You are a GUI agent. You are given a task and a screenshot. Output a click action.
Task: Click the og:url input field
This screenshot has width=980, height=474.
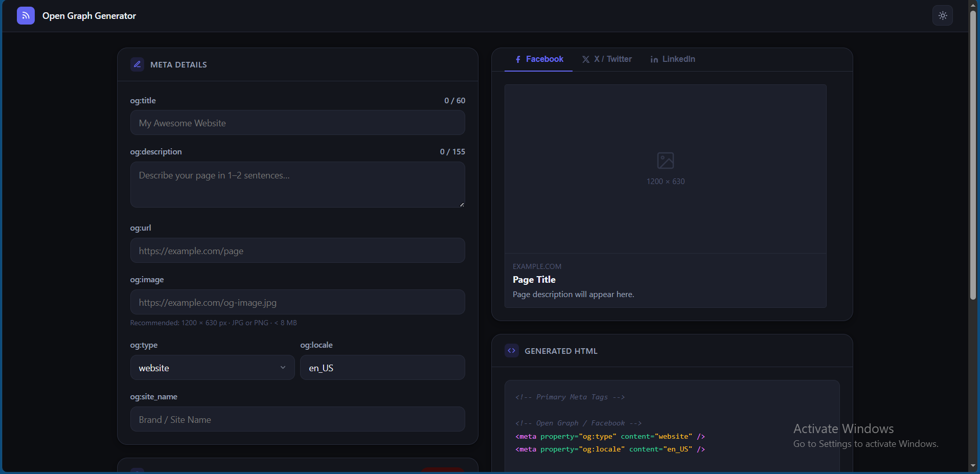point(298,251)
